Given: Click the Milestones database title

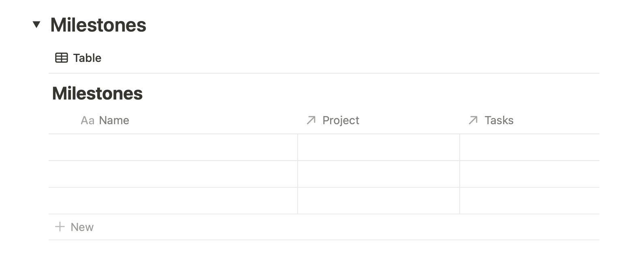Looking at the screenshot, I should [97, 93].
